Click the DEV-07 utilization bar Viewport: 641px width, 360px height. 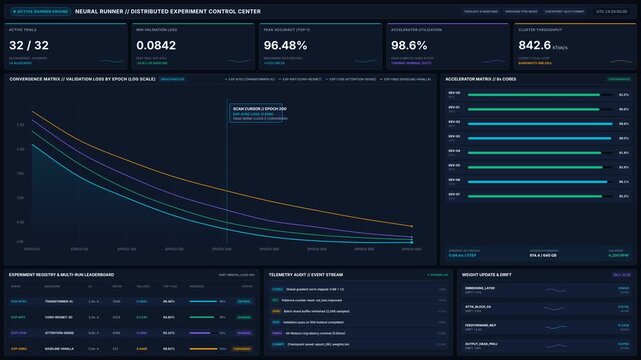click(x=540, y=197)
